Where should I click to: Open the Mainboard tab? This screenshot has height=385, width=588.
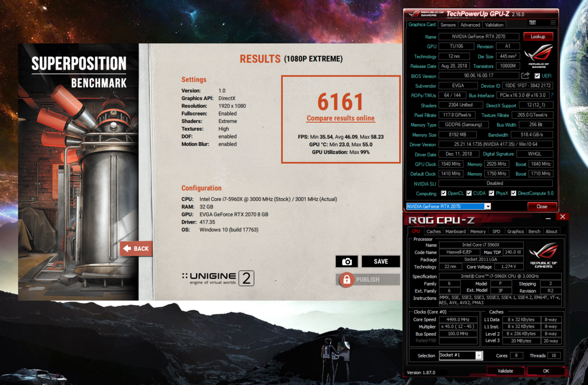click(455, 232)
